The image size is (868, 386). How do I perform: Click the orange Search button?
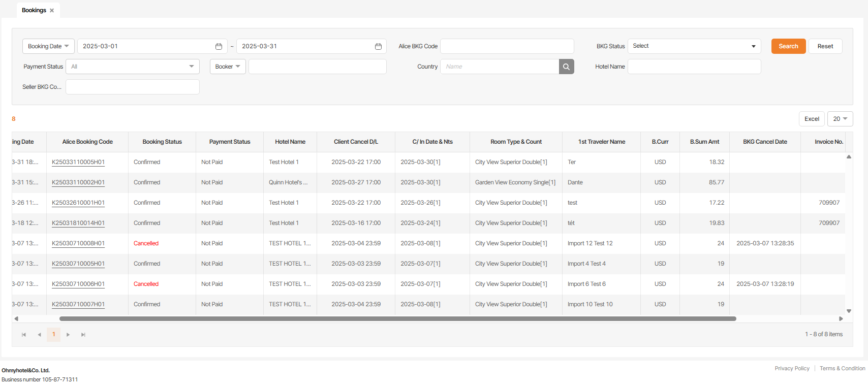coord(788,46)
